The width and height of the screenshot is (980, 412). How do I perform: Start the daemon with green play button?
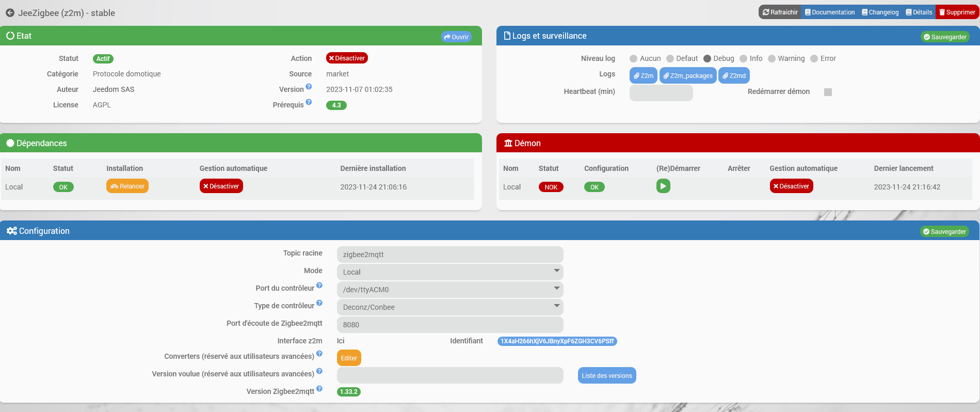pyautogui.click(x=663, y=186)
